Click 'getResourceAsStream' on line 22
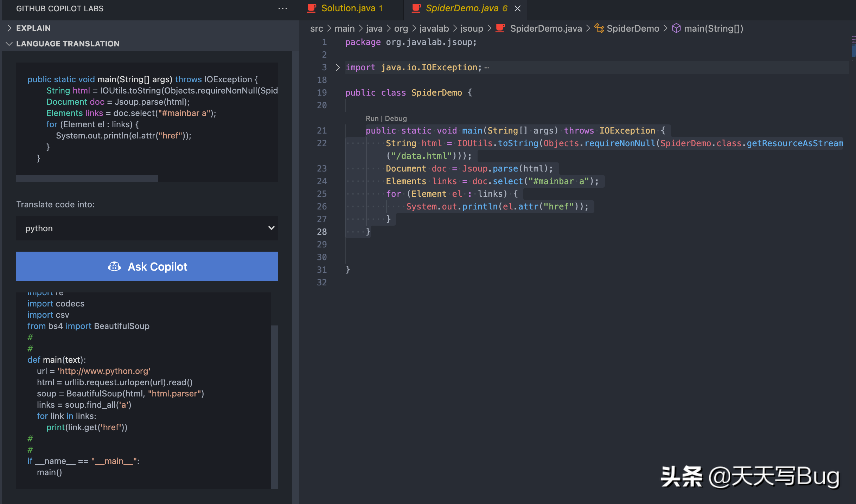 [795, 143]
